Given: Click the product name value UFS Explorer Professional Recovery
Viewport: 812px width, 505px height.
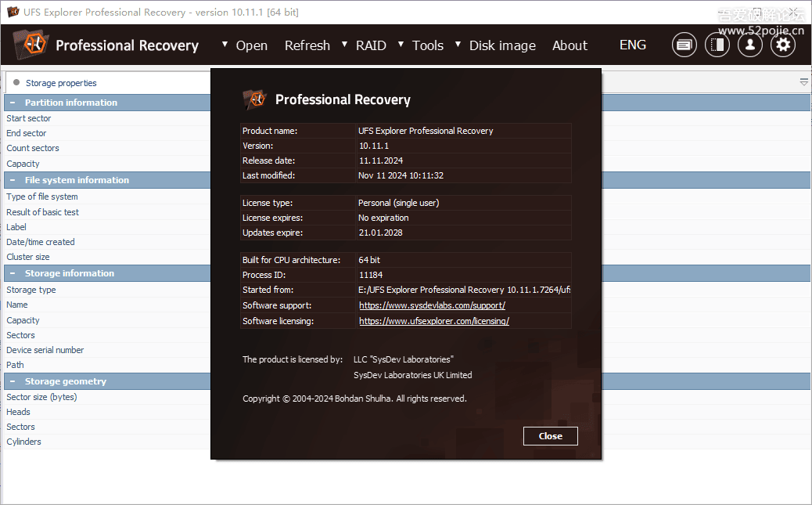Looking at the screenshot, I should click(426, 131).
